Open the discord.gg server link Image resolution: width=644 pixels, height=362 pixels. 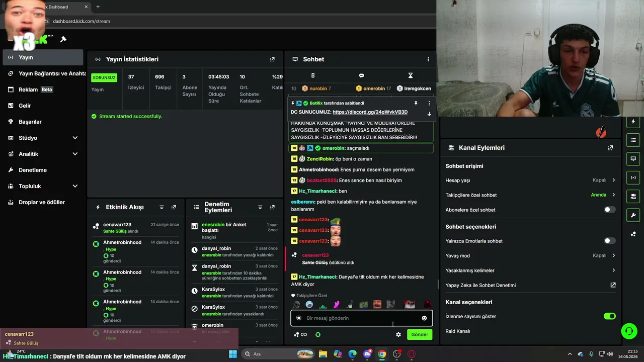point(370,112)
